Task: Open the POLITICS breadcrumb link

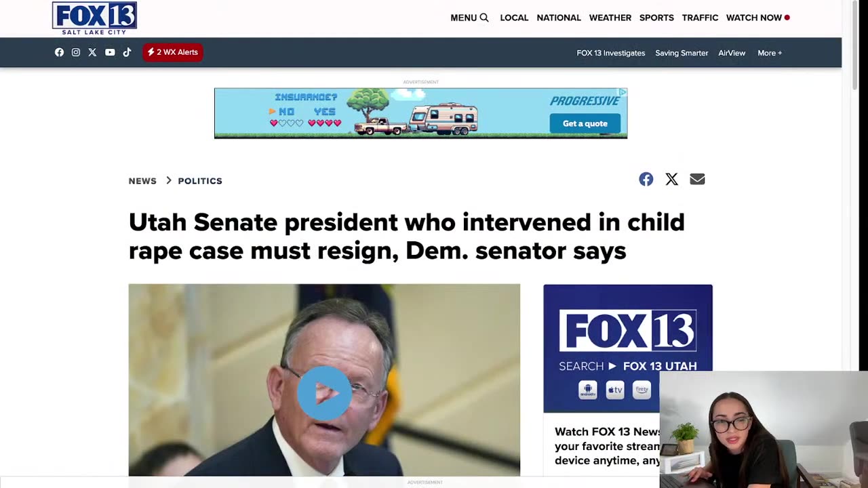Action: point(200,181)
